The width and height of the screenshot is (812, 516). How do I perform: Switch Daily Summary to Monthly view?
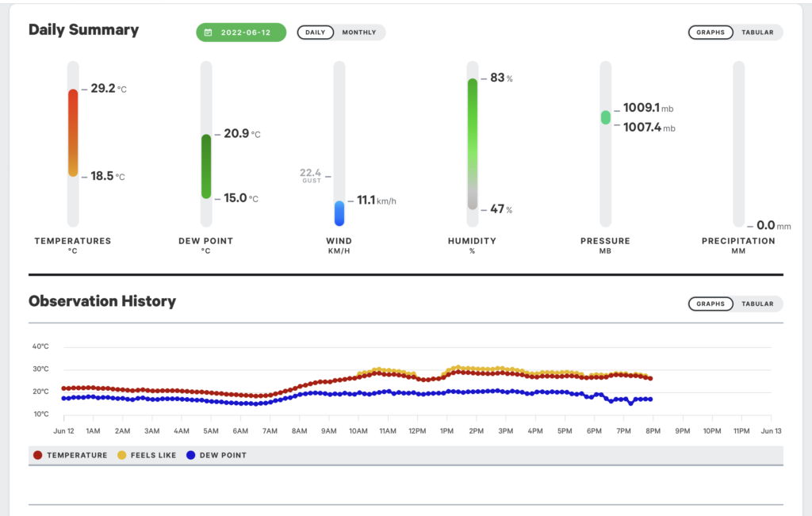[359, 32]
